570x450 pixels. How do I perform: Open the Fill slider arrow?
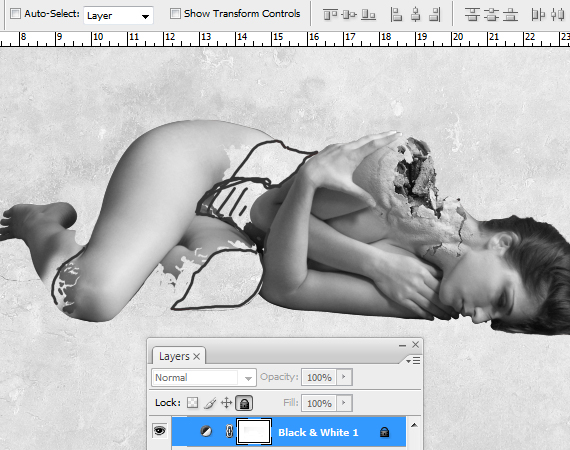point(344,403)
